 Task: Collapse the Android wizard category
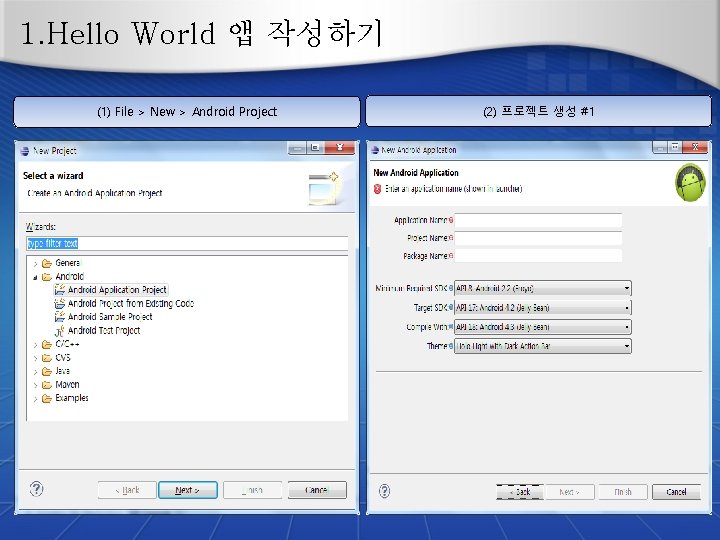pyautogui.click(x=35, y=277)
